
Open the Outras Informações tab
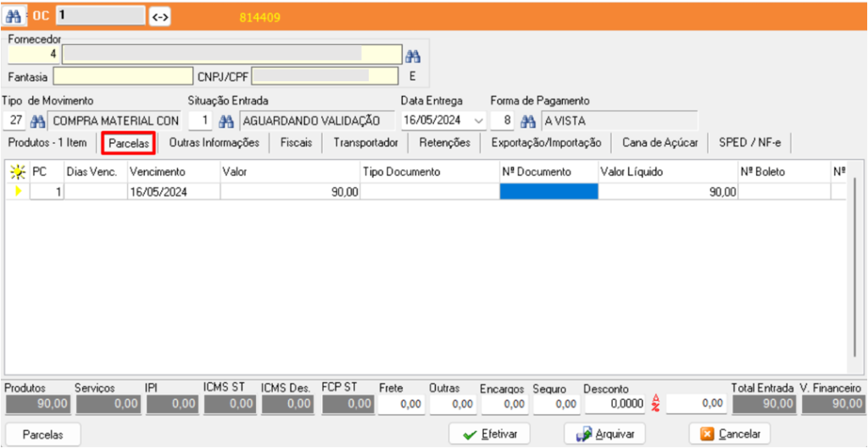(214, 142)
